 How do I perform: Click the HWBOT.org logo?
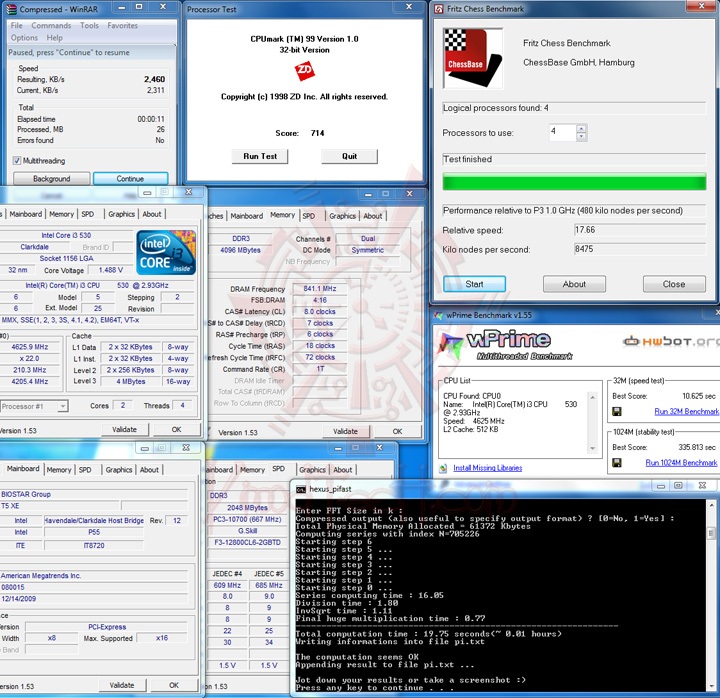(671, 341)
